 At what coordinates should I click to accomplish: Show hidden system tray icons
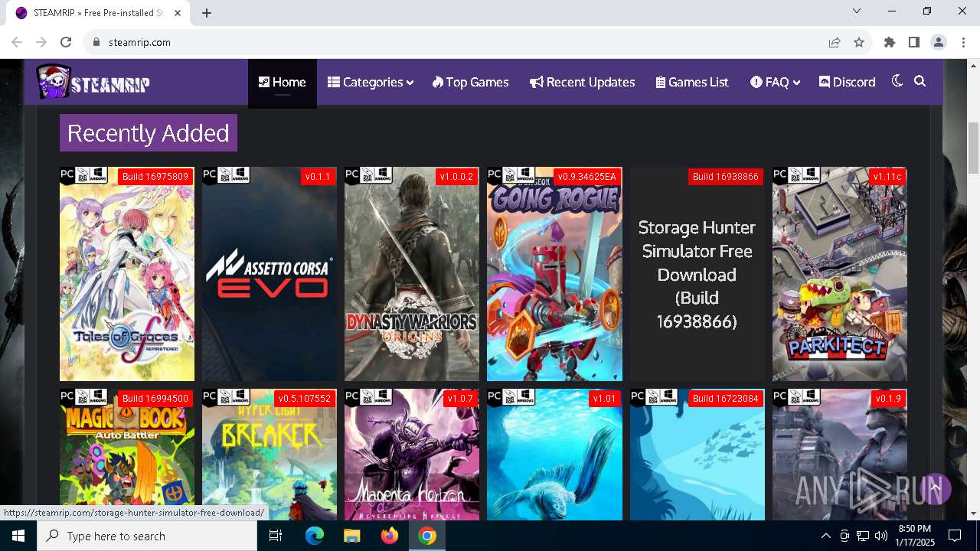[825, 536]
